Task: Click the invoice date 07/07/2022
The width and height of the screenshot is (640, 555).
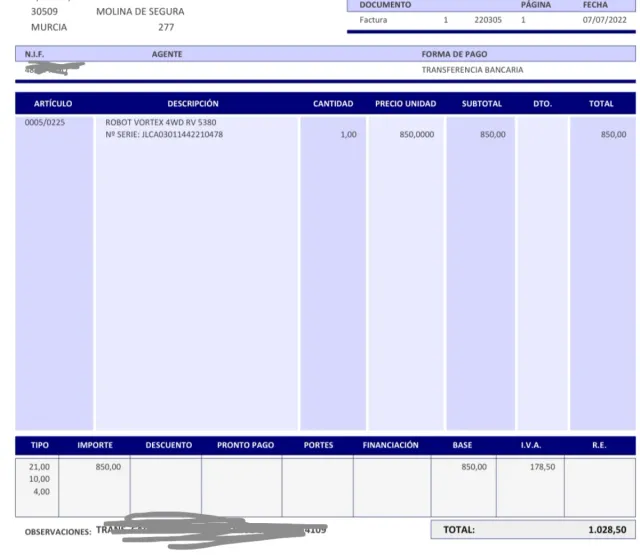Action: point(603,20)
